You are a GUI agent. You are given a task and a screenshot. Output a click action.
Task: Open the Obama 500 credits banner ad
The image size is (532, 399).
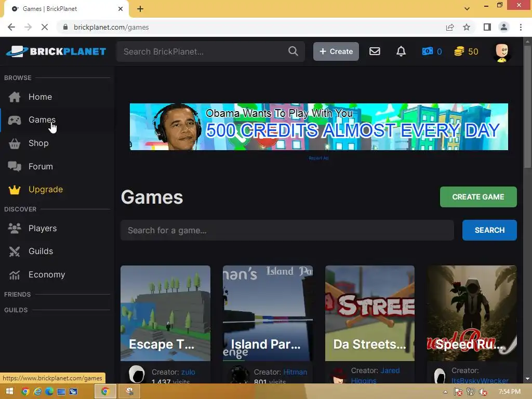click(318, 127)
